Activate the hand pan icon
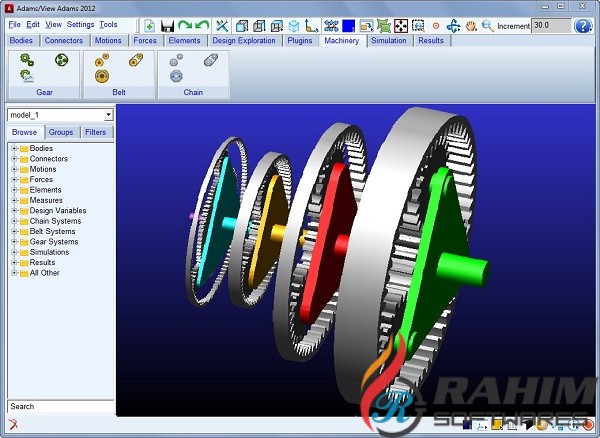 [471, 26]
